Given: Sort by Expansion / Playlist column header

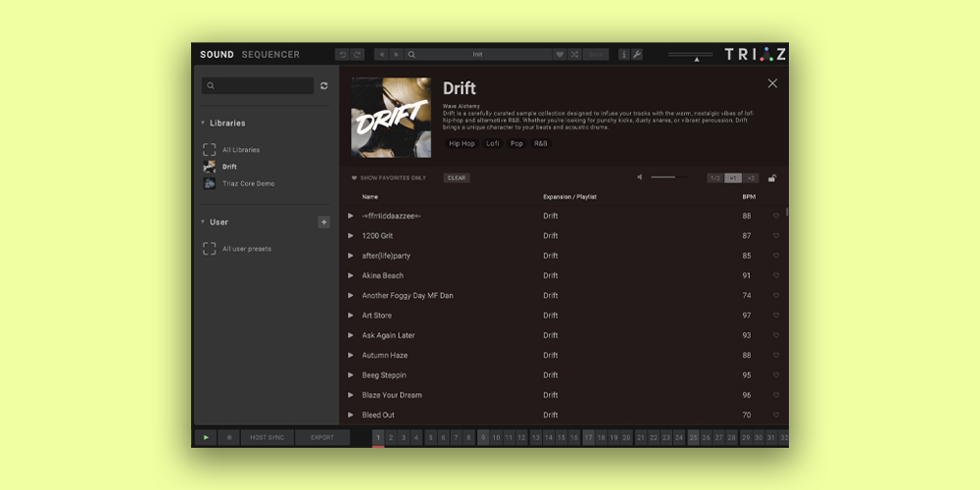Looking at the screenshot, I should (x=570, y=197).
